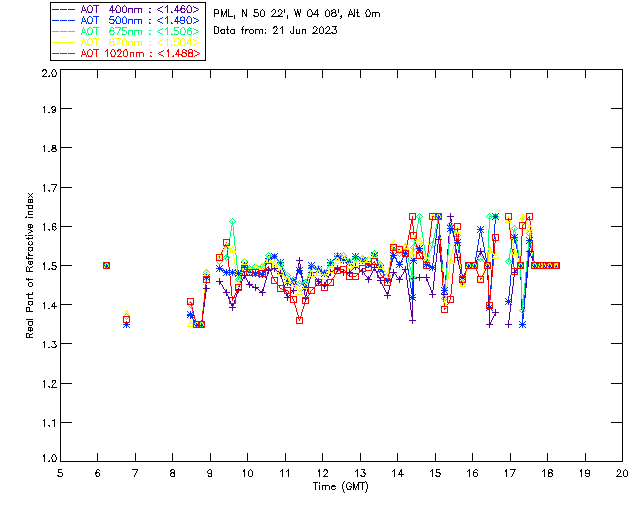This screenshot has height=512, width=640.
Task: Click the station text 'PML, N 50 22', W 04 08''
Action: (x=278, y=13)
